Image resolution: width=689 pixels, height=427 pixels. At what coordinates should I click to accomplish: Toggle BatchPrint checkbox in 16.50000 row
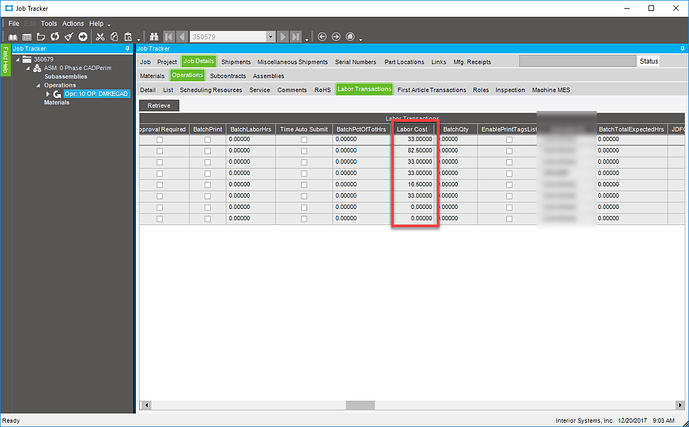pyautogui.click(x=207, y=185)
